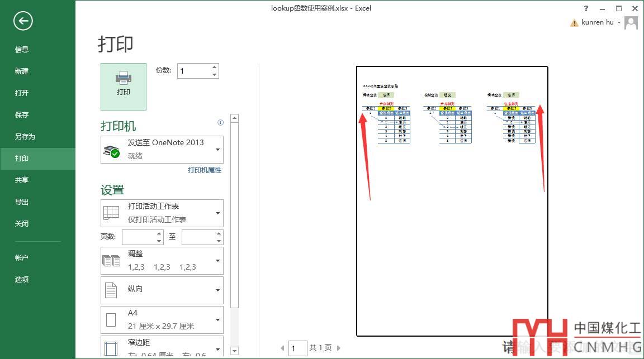Select the Save As menu item
644x359 pixels.
coord(25,136)
